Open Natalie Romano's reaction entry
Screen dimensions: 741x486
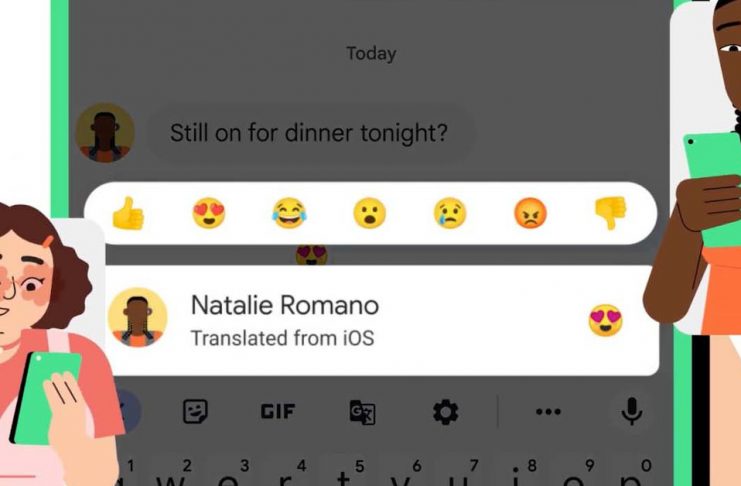tap(382, 321)
